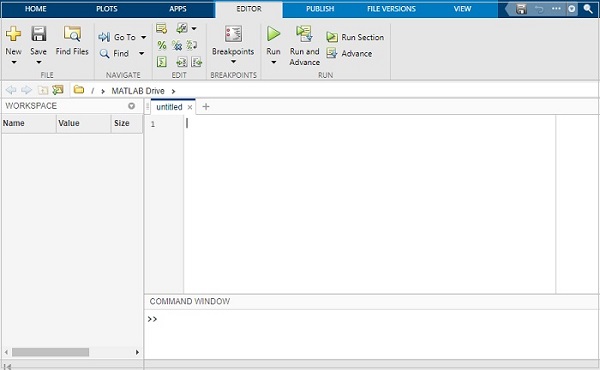Add a new editor tab with plus button
Screen dimensions: 600x370
(x=206, y=107)
